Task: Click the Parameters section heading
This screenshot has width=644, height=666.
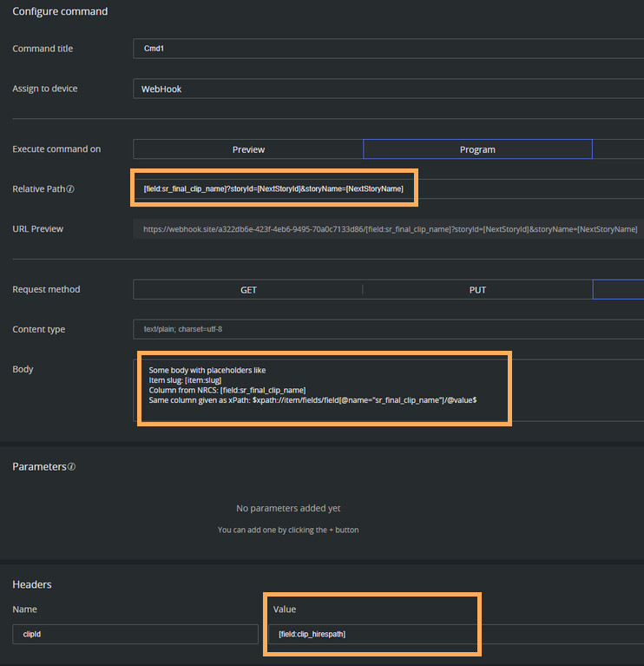Action: tap(39, 467)
